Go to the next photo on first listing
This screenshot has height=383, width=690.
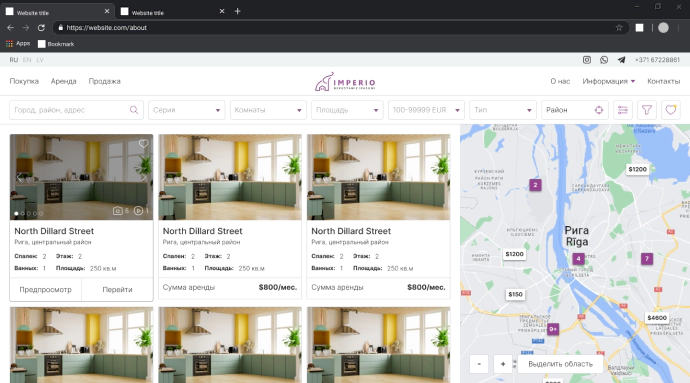click(x=143, y=177)
